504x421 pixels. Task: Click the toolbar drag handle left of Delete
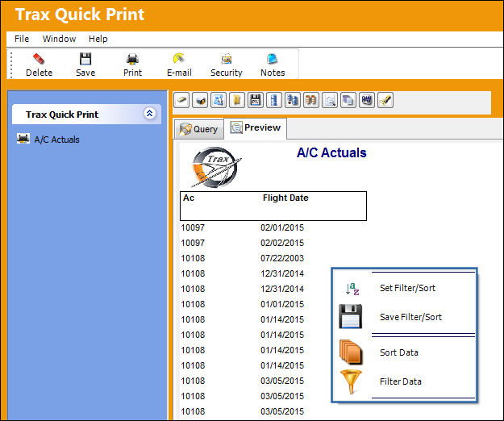click(x=11, y=65)
